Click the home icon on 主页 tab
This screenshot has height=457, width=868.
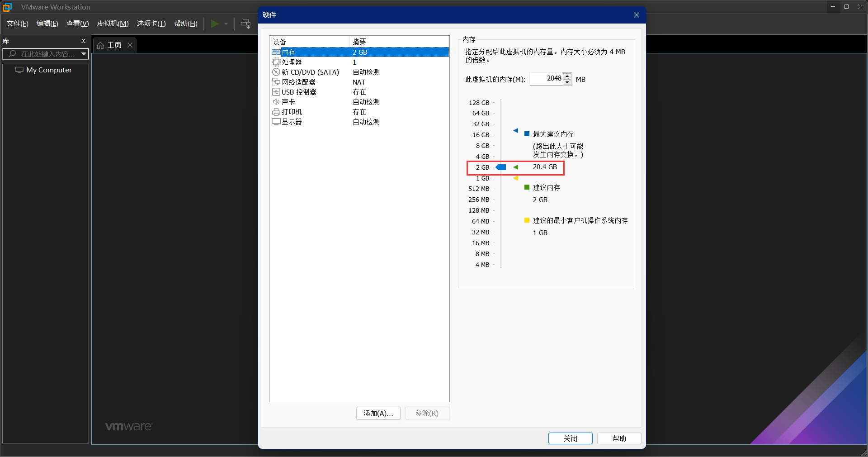[100, 45]
